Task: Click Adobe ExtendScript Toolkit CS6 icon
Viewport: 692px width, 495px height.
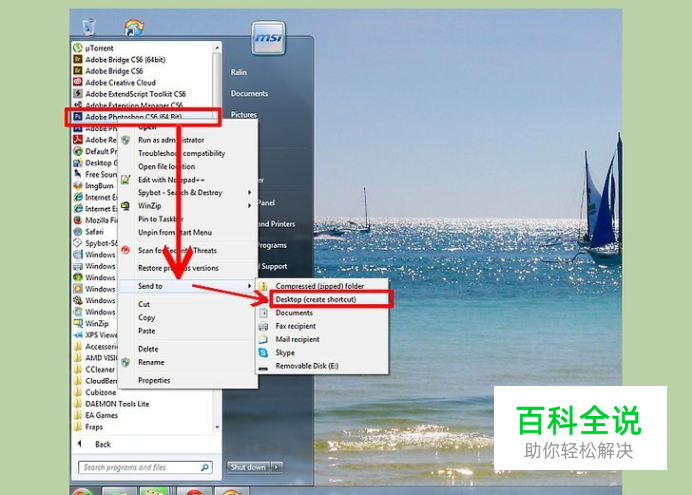Action: (78, 94)
